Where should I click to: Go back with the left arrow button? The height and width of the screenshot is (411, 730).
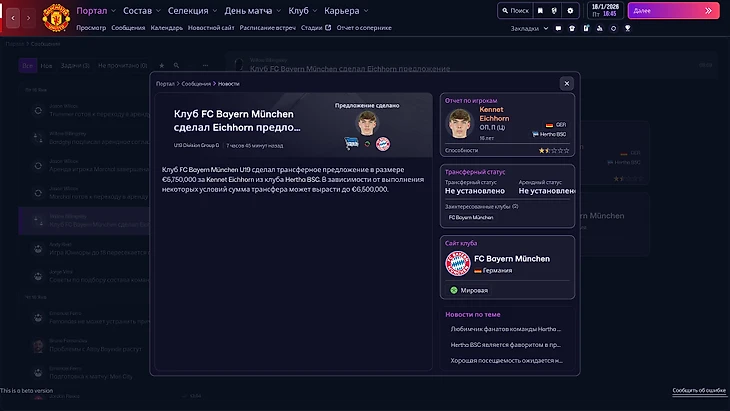pos(13,18)
